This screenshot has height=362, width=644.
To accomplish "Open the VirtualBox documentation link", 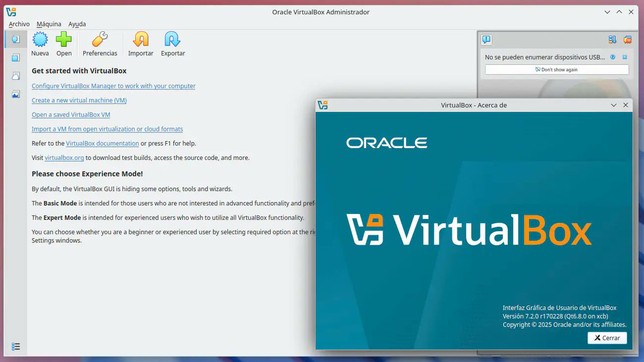I will coord(103,143).
